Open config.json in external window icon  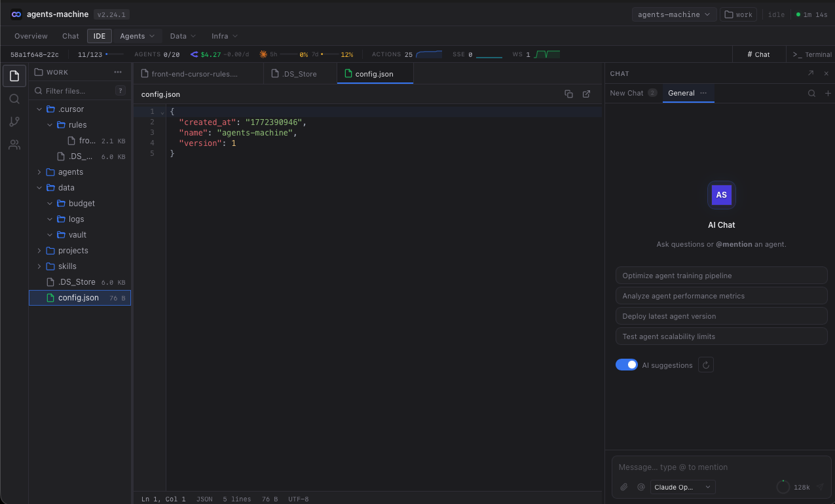[x=587, y=94]
